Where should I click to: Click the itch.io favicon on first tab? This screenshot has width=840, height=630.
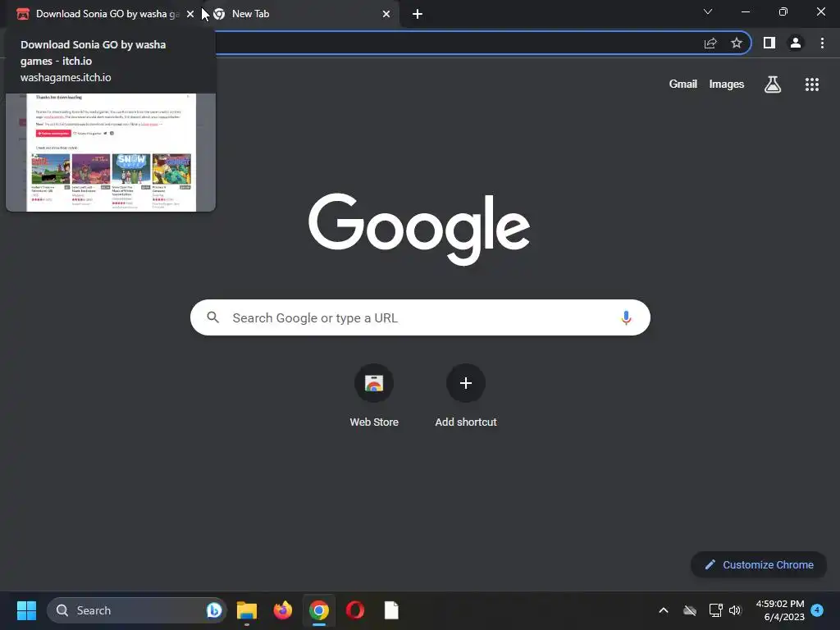coord(22,14)
